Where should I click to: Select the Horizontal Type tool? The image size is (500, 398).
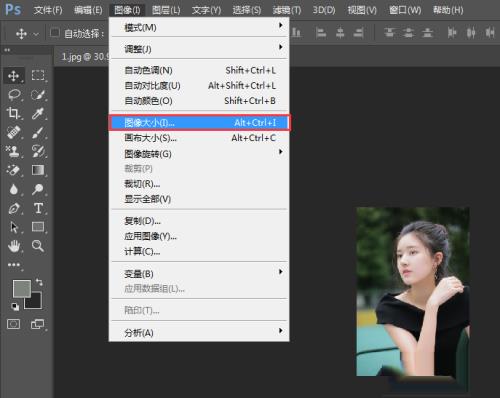click(x=38, y=208)
